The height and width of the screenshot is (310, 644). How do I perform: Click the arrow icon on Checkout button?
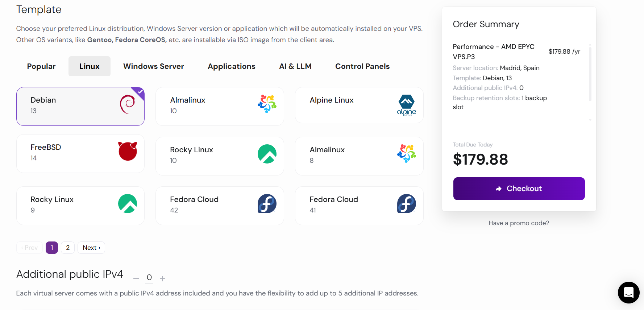[499, 189]
